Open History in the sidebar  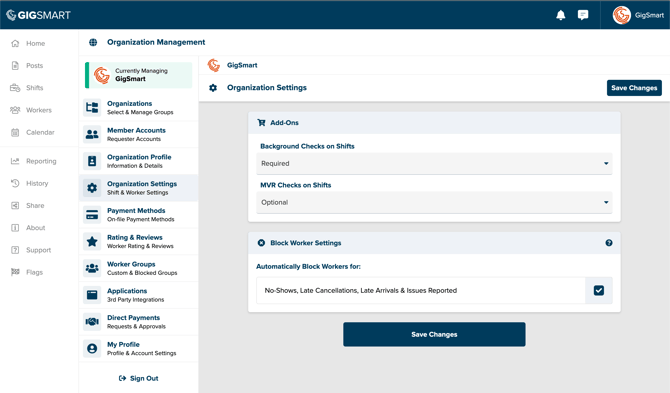coord(37,183)
